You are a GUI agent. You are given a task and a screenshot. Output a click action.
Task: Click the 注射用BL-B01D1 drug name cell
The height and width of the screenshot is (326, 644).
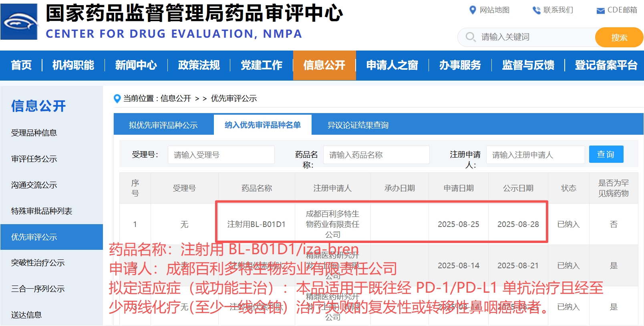(x=256, y=224)
